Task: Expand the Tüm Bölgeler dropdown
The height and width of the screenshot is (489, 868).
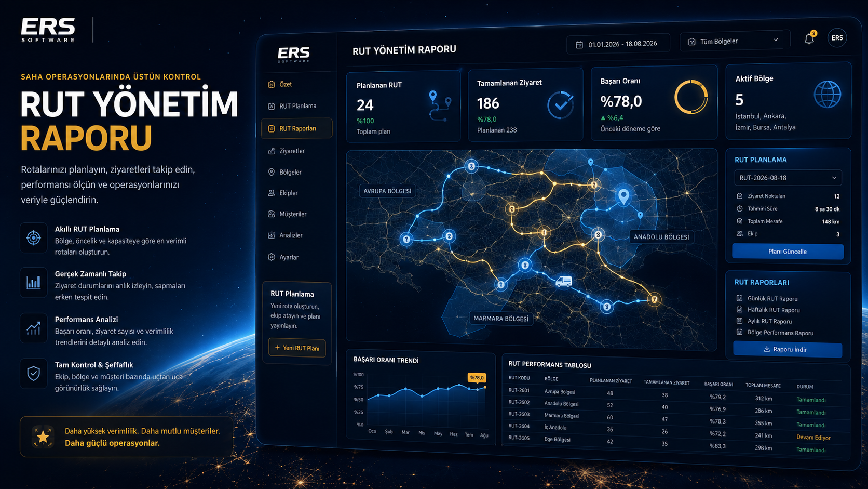Action: (x=734, y=41)
